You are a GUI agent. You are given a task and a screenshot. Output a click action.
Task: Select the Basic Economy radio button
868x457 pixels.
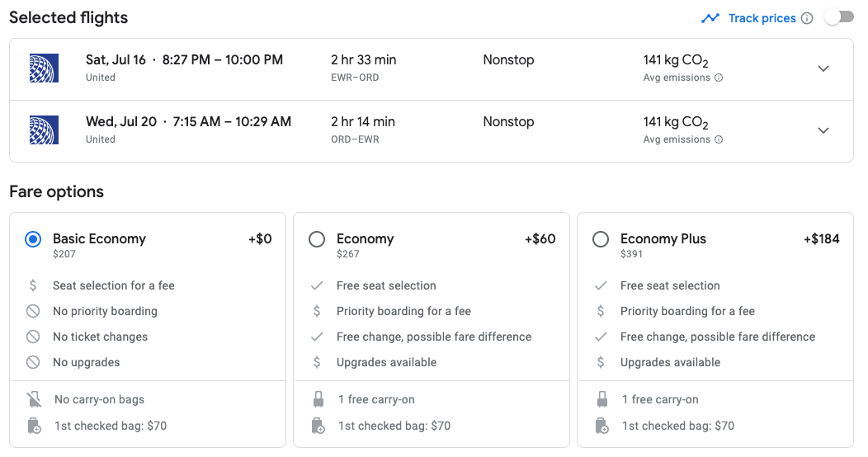(x=33, y=239)
